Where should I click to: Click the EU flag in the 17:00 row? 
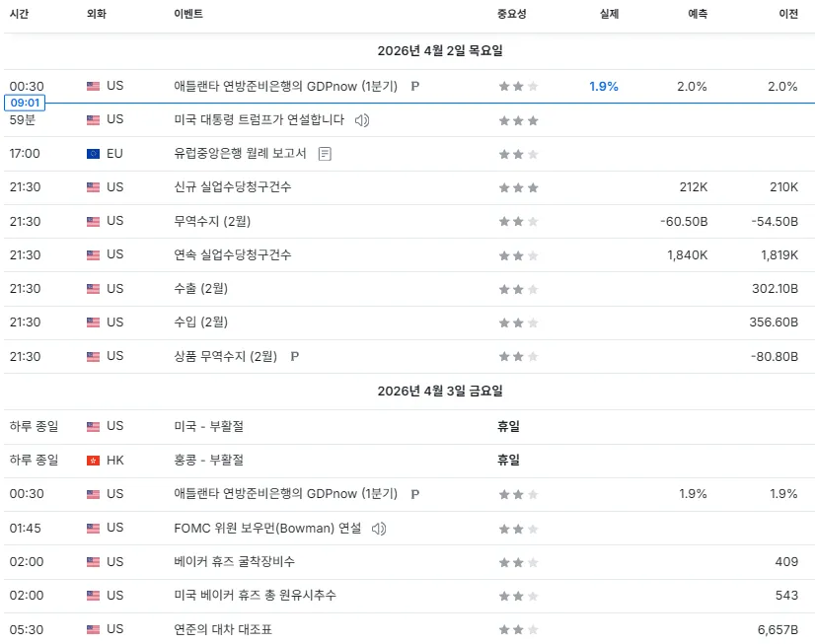93,154
